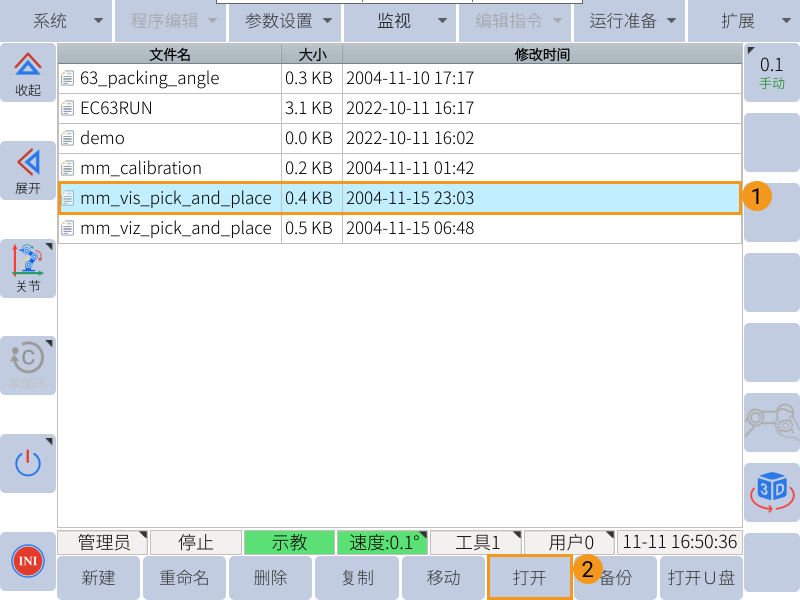
Task: Select file mm_viz_pick_and_place
Action: pyautogui.click(x=400, y=229)
